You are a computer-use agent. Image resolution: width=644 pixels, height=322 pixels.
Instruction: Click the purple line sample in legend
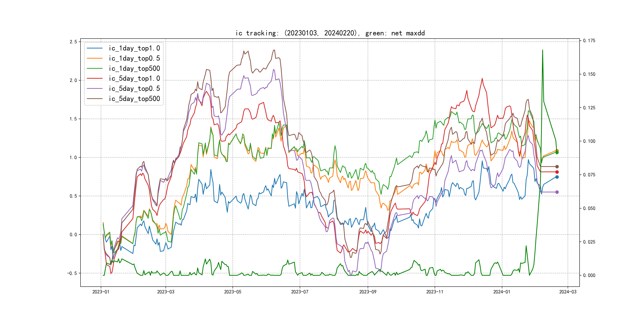pos(95,88)
